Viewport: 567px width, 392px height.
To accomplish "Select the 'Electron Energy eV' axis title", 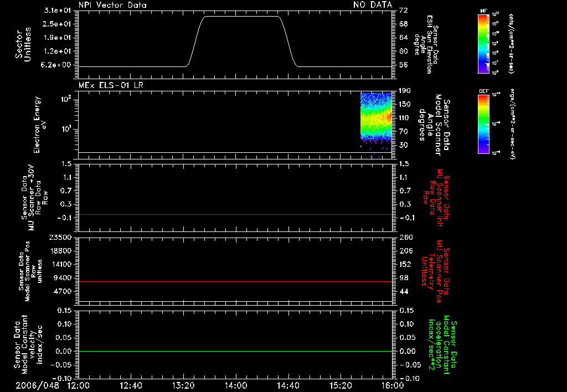I will click(40, 125).
